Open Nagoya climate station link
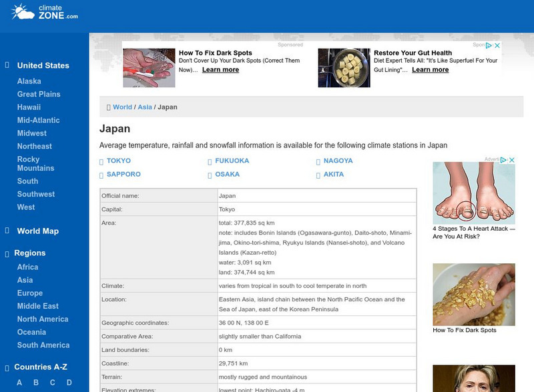 [338, 161]
